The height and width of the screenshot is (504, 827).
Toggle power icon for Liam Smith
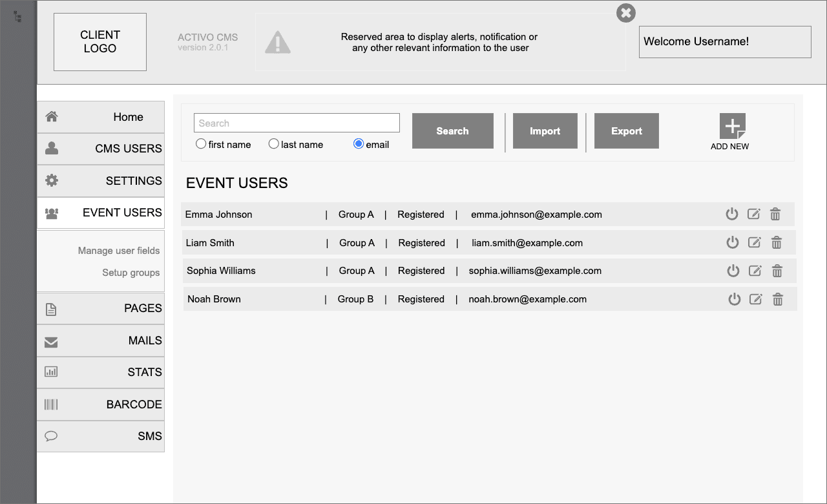(x=732, y=242)
